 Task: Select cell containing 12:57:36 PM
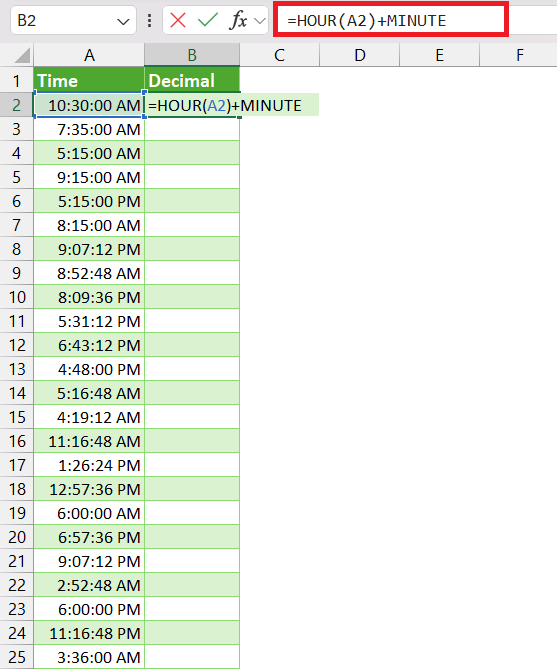[x=89, y=489]
